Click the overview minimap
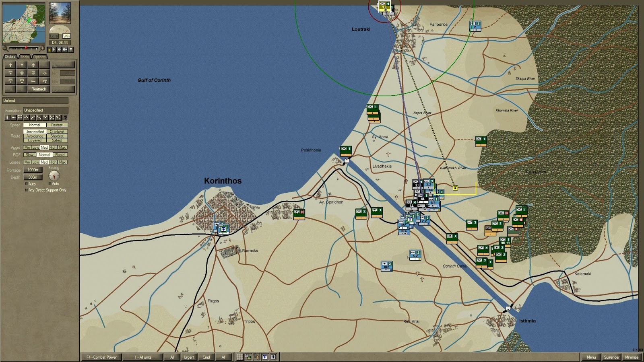The width and height of the screenshot is (644, 362). point(24,23)
